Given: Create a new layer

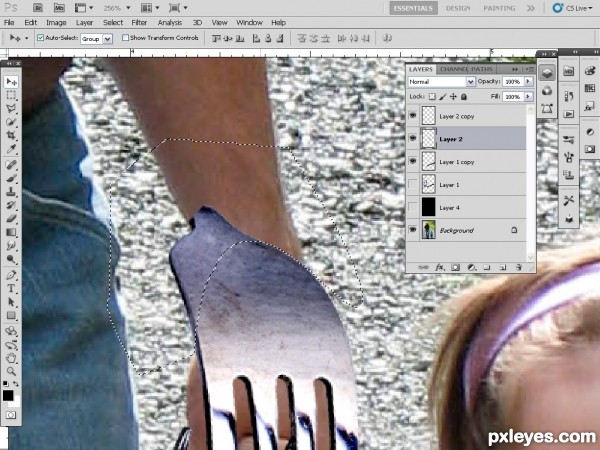Looking at the screenshot, I should coord(503,267).
